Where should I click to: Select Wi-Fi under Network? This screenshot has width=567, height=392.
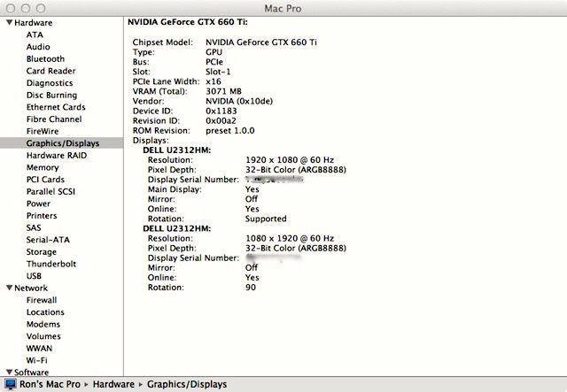36,360
